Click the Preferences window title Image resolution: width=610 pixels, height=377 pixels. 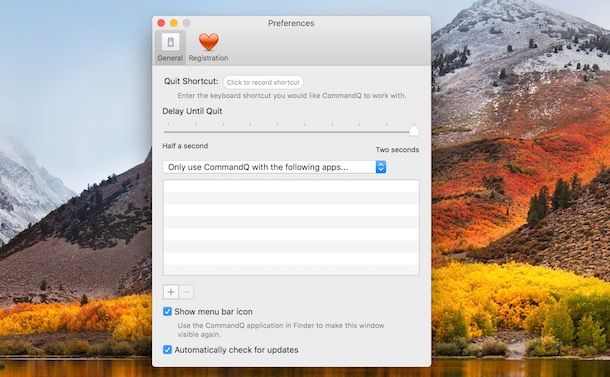pos(291,23)
